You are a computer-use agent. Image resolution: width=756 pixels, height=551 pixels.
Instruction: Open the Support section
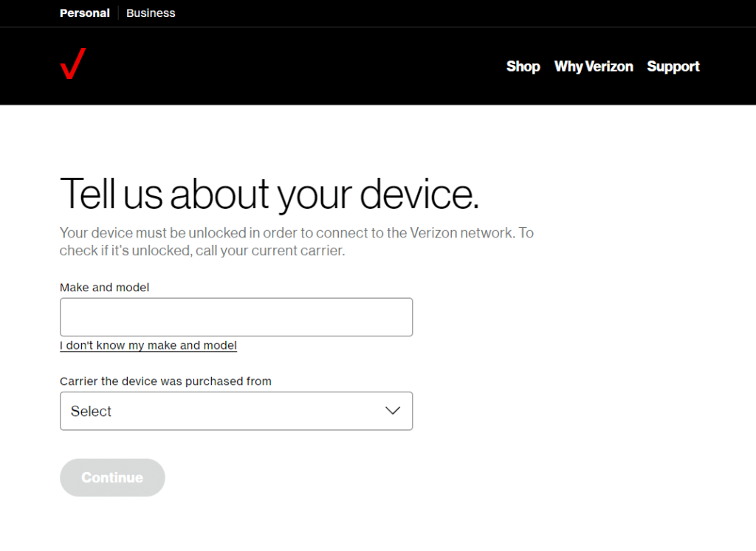[673, 66]
